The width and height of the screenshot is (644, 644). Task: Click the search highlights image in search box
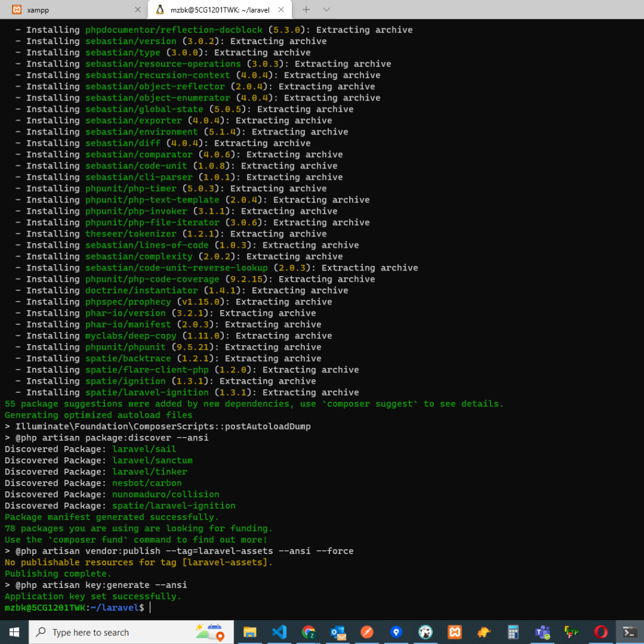(x=210, y=631)
